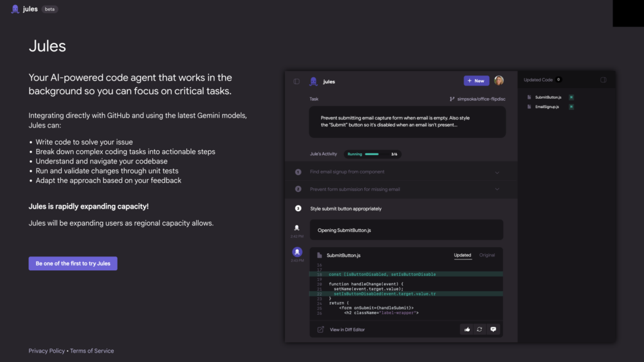The height and width of the screenshot is (362, 644).
Task: Click the beta badge next to jules
Action: [50, 9]
